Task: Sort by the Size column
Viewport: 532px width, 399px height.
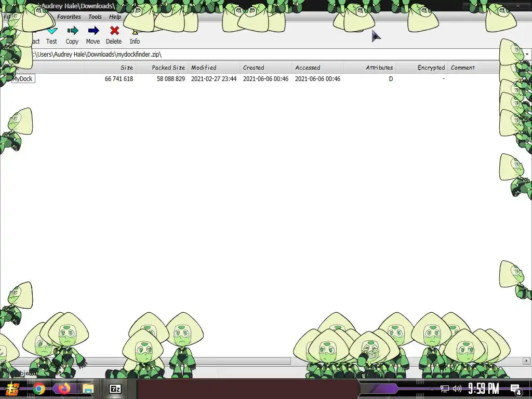Action: click(x=110, y=68)
